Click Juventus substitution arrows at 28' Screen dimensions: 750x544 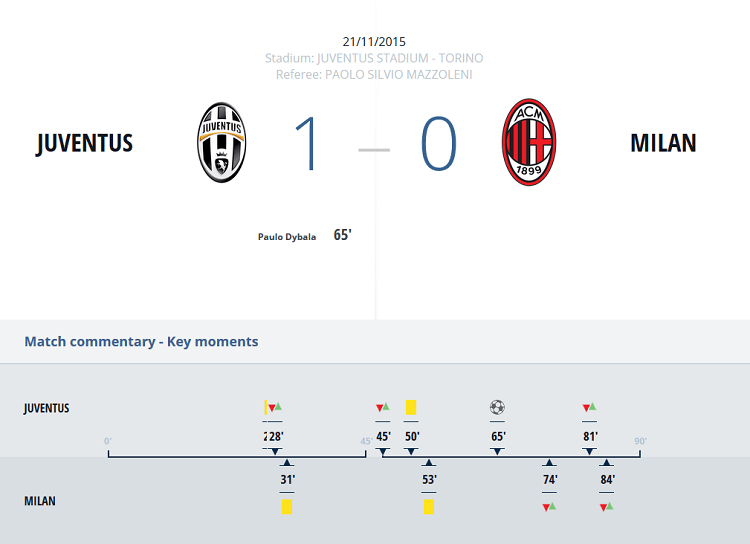point(275,407)
